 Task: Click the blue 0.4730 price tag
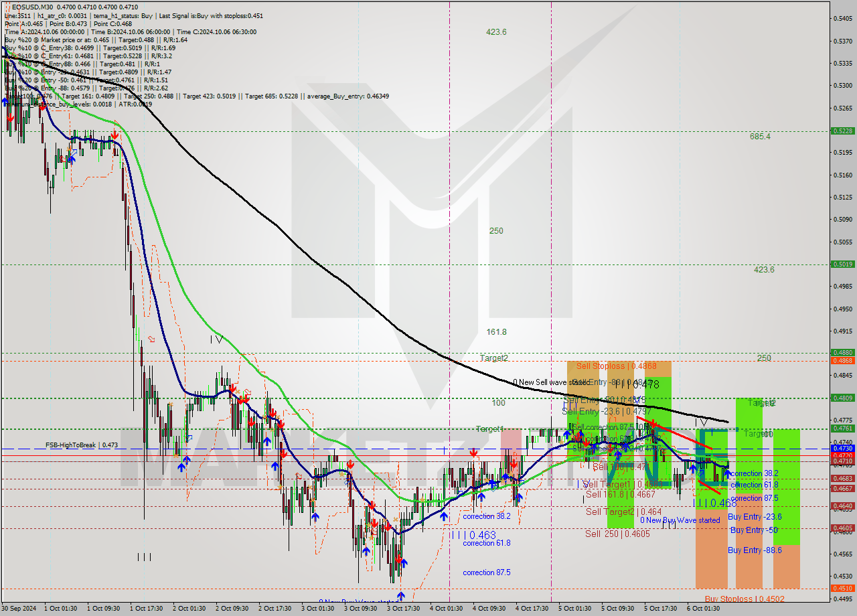click(x=842, y=448)
